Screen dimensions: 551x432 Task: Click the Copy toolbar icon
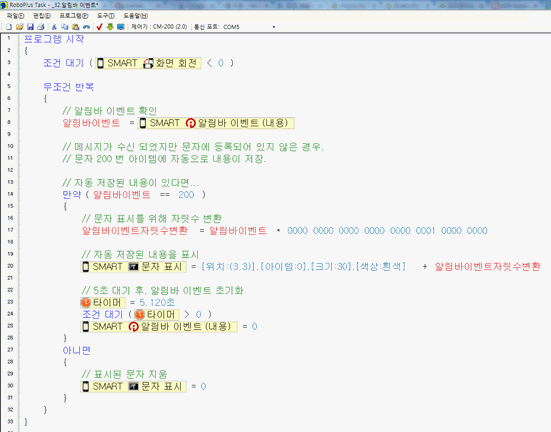(65, 27)
